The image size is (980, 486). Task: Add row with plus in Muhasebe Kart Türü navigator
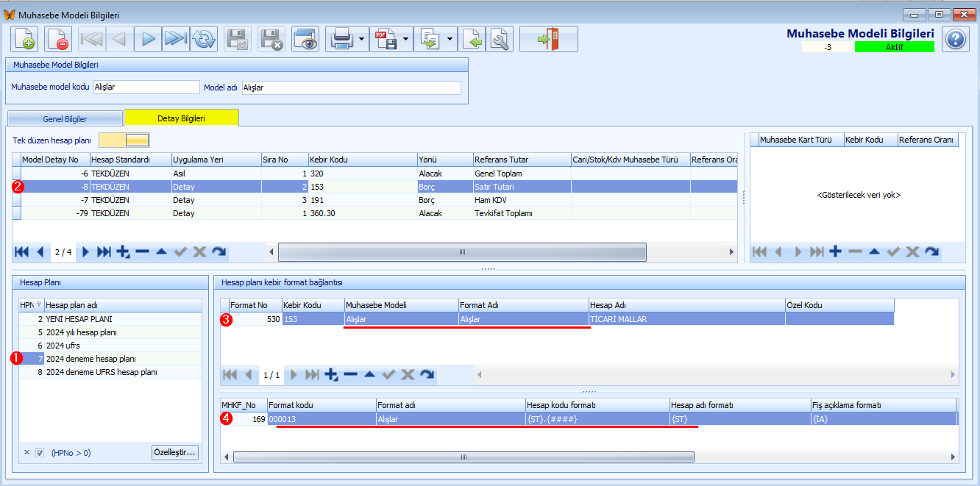[835, 252]
